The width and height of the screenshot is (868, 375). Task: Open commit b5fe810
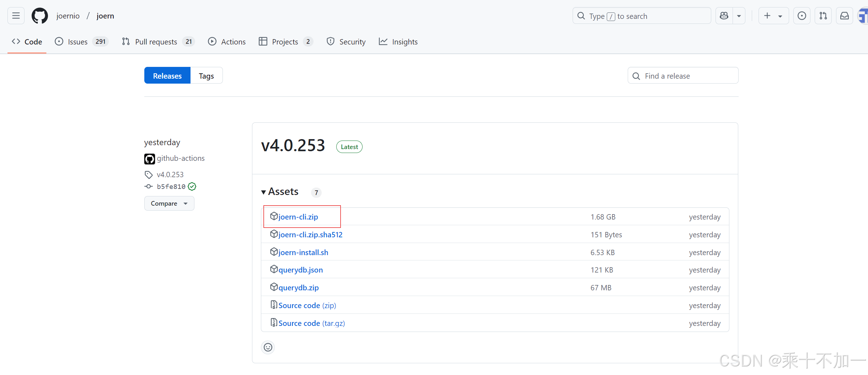tap(171, 186)
